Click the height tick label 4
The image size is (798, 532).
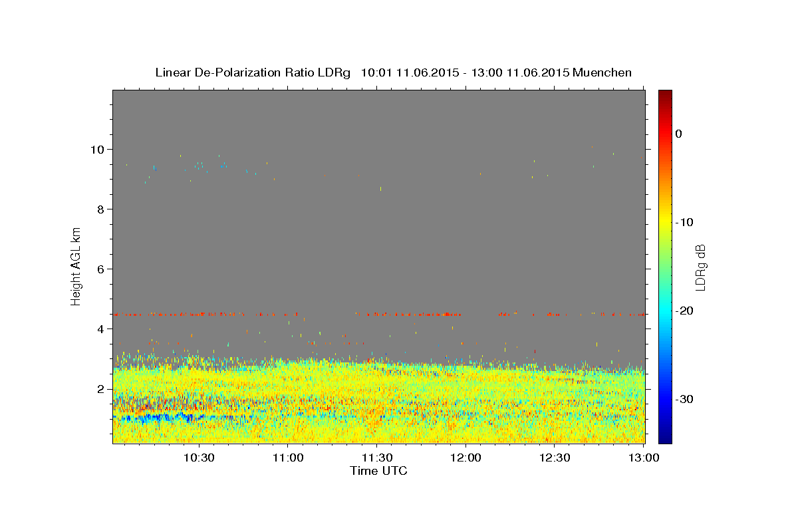point(102,329)
